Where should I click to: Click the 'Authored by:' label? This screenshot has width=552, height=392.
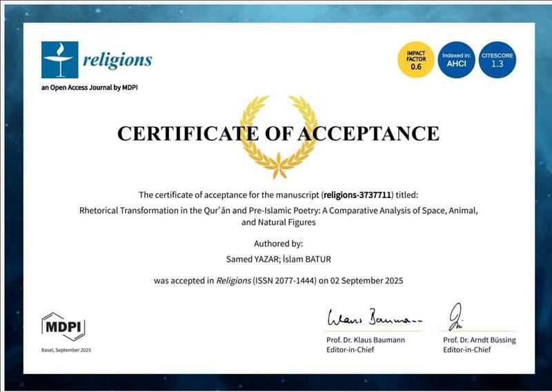point(278,244)
